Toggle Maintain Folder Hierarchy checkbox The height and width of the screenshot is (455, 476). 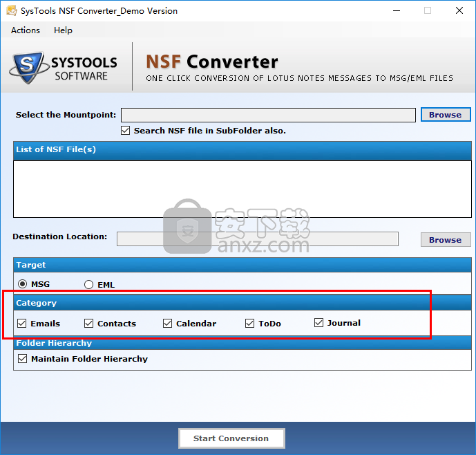pos(22,359)
